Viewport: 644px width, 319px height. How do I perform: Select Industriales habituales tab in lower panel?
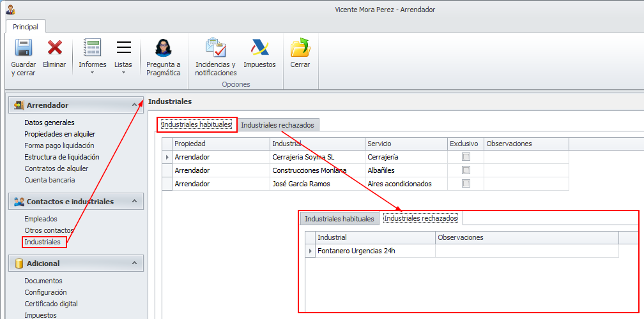[339, 219]
